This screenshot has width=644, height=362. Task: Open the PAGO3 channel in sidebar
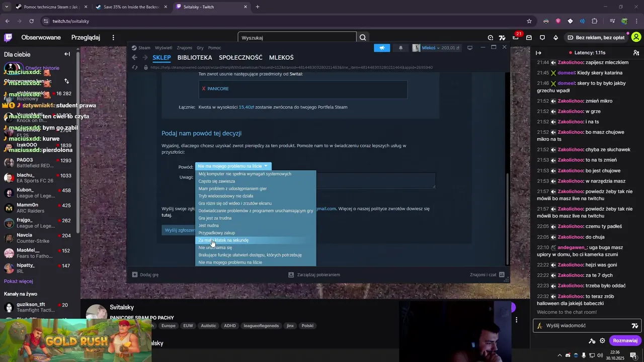pyautogui.click(x=38, y=163)
